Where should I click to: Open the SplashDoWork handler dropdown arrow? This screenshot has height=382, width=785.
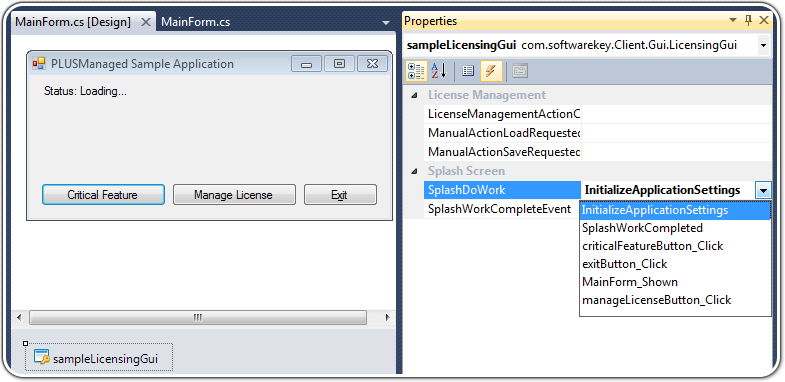763,191
